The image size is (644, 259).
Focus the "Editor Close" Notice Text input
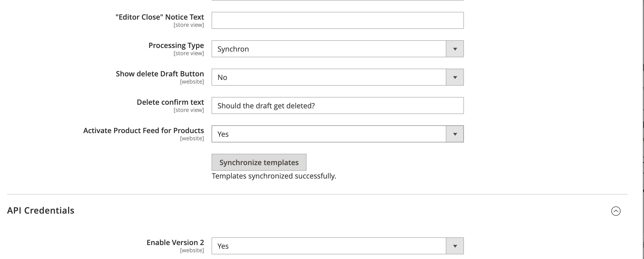[x=337, y=20]
